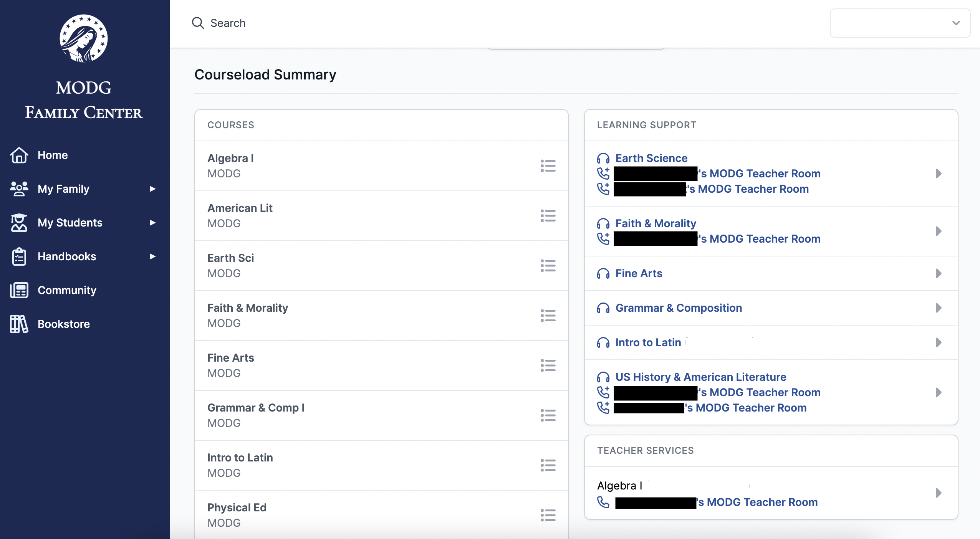Image resolution: width=980 pixels, height=539 pixels.
Task: Click the Home house icon
Action: pos(19,155)
